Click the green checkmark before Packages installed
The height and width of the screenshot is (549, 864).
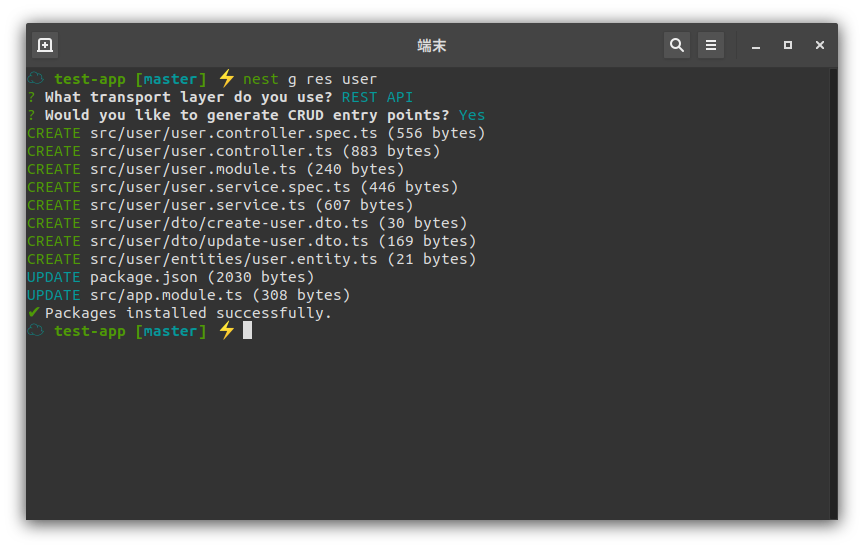(x=34, y=313)
